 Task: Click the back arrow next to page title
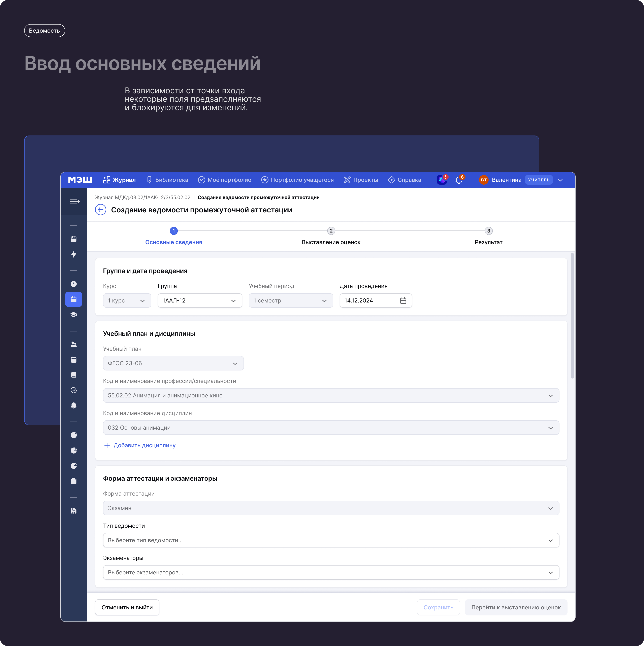point(100,210)
